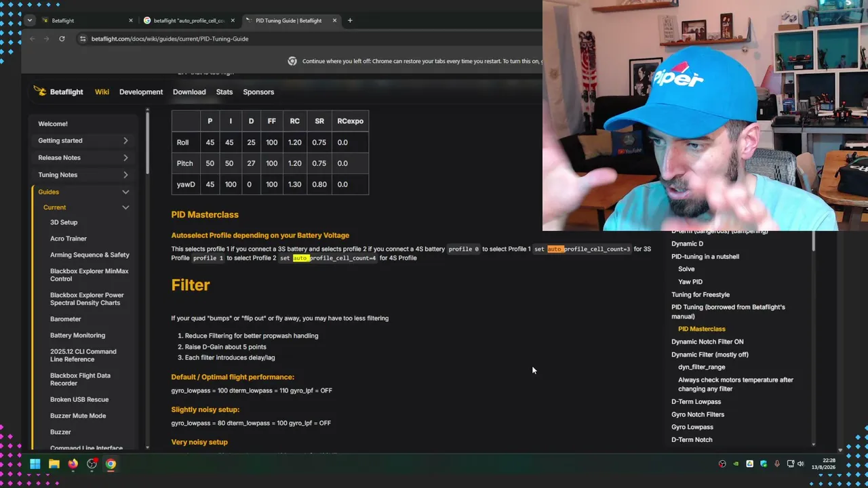Screen dimensions: 868x488
Task: Click the Chrome taskbar icon
Action: (111, 464)
